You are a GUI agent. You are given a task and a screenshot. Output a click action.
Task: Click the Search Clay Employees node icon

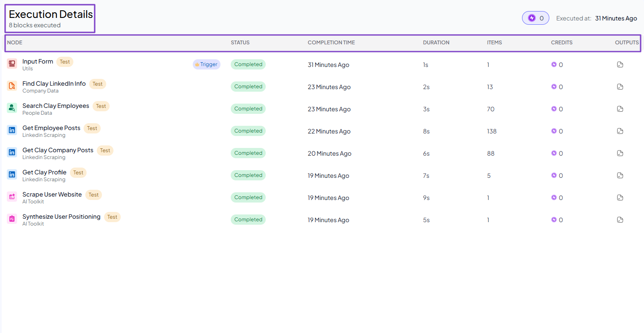[x=12, y=108]
